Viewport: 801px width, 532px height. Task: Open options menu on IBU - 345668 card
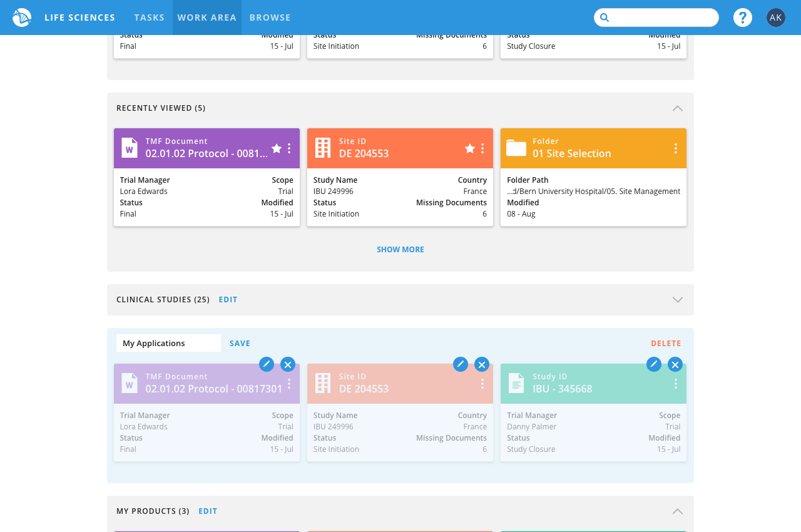tap(676, 384)
